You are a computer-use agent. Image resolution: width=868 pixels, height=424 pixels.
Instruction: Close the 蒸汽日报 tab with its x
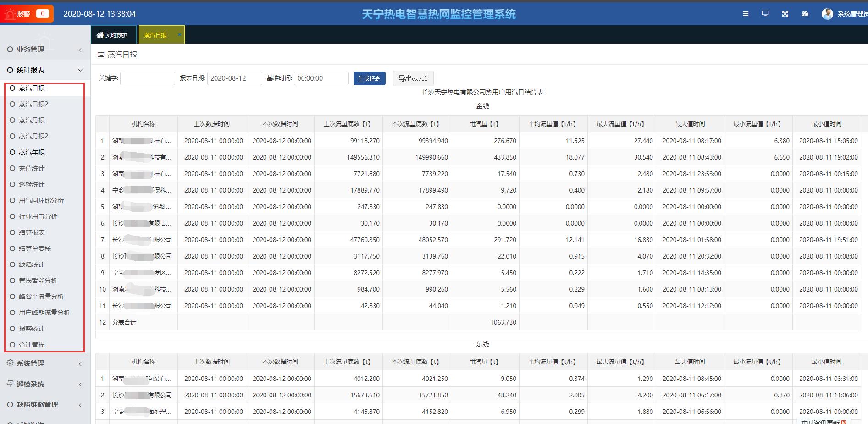click(x=179, y=34)
